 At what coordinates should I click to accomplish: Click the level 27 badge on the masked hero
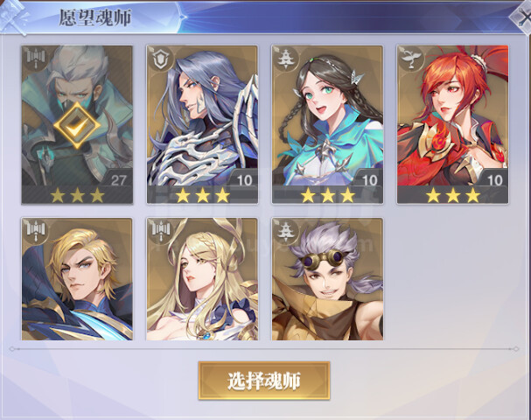[x=118, y=179]
